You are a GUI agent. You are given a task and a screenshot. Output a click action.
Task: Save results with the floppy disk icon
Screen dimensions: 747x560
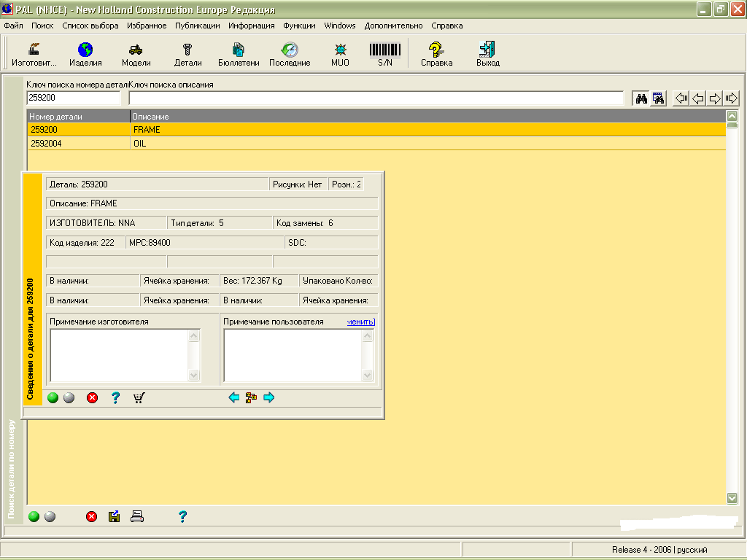coord(114,517)
